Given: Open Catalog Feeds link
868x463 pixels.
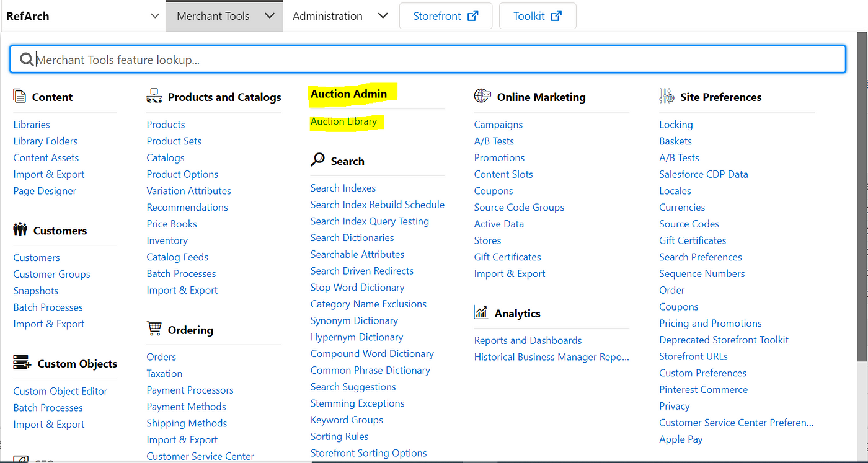Looking at the screenshot, I should (177, 257).
